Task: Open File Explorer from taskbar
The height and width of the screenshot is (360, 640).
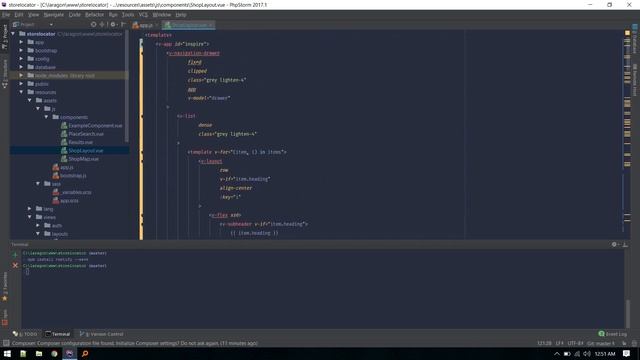Action: coord(39,353)
